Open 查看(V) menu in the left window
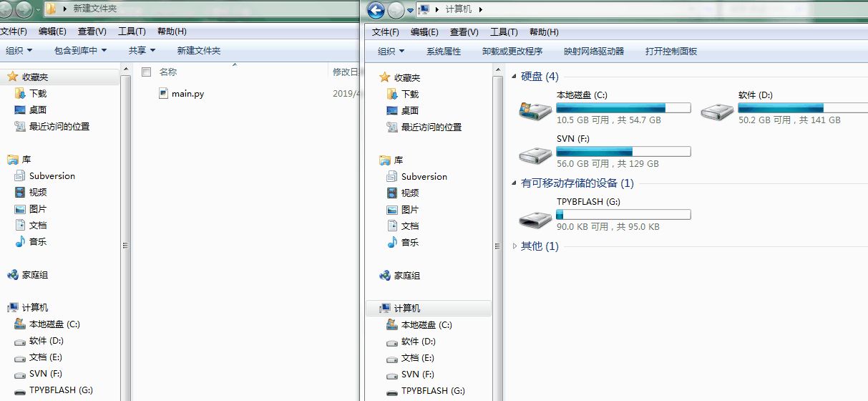Viewport: 868px width, 401px height. [92, 32]
